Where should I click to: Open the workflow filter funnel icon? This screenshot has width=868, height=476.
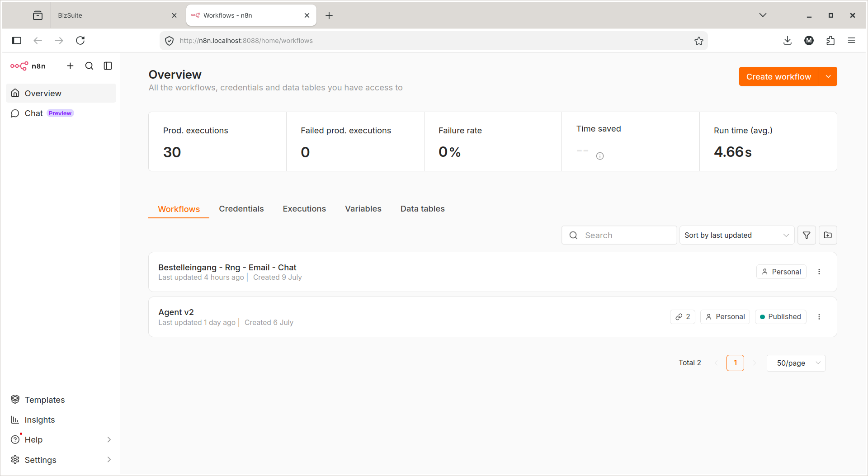(807, 235)
